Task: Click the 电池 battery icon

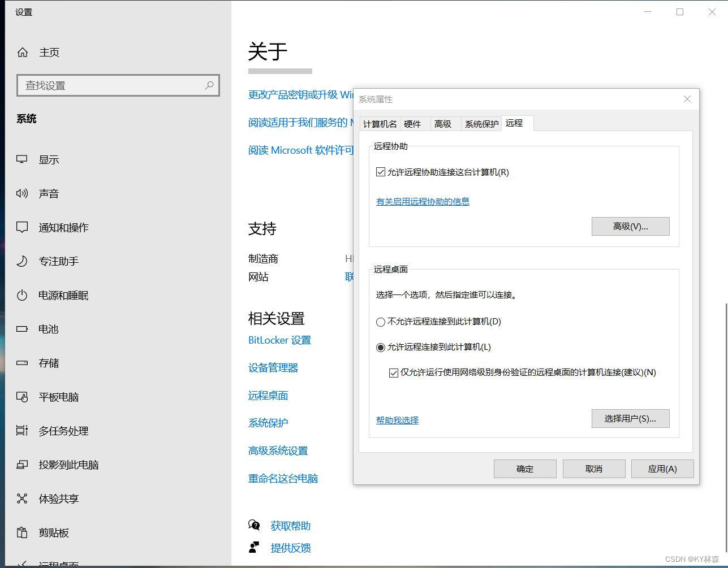Action: coord(22,329)
